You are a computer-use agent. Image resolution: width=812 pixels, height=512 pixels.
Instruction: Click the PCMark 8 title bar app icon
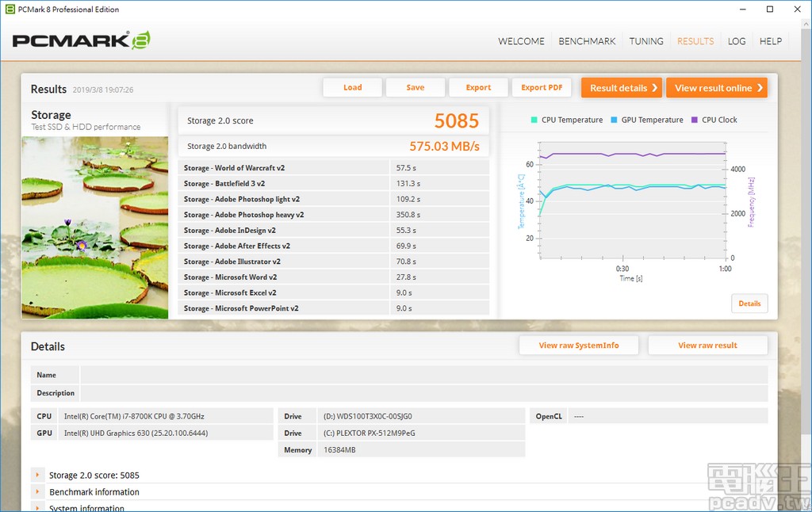(x=10, y=10)
